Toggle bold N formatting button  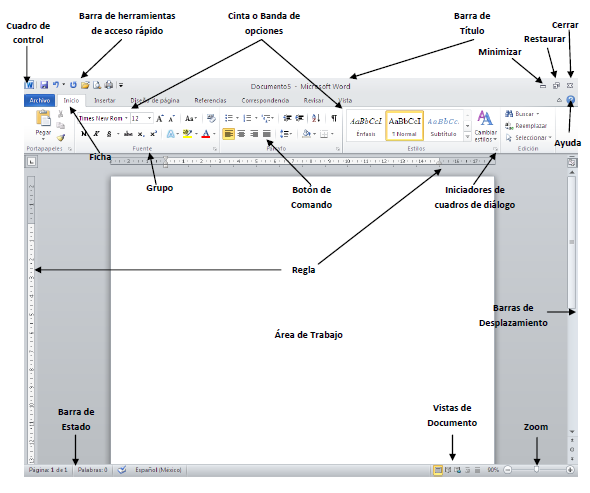point(84,134)
